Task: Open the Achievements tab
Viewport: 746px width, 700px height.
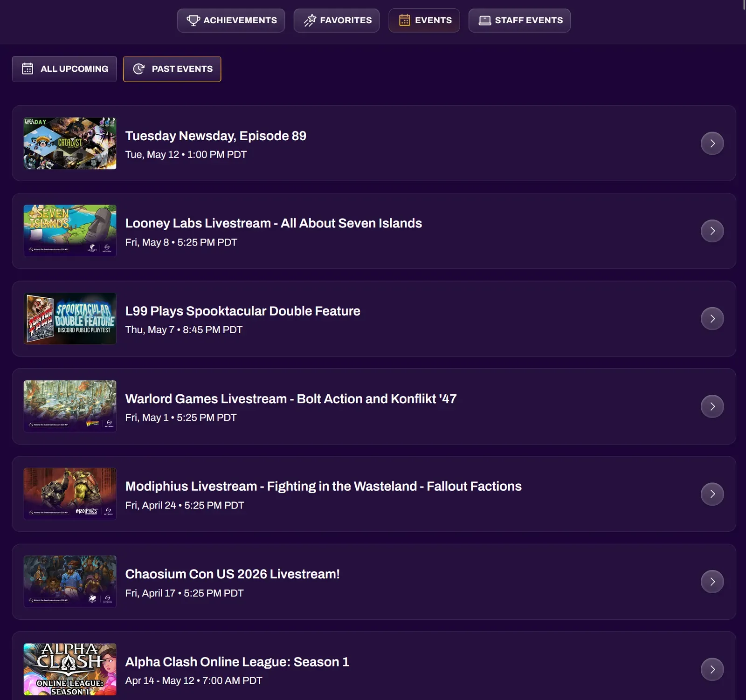Action: [231, 21]
